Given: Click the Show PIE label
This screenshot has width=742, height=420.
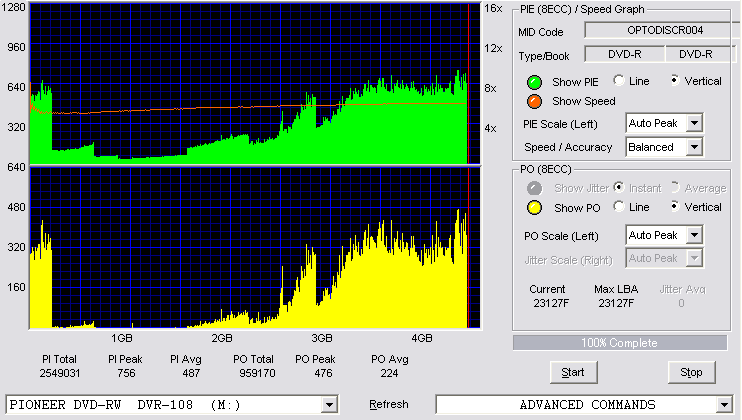Looking at the screenshot, I should tap(575, 82).
